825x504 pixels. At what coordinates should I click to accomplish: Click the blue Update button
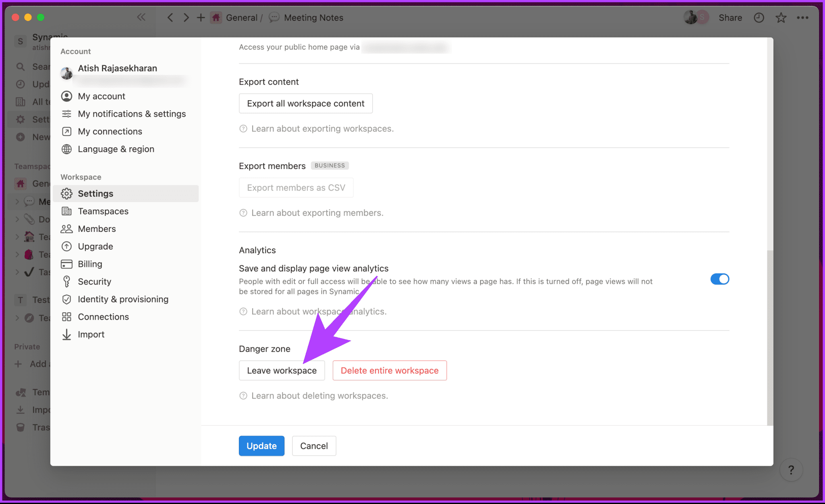click(x=261, y=446)
